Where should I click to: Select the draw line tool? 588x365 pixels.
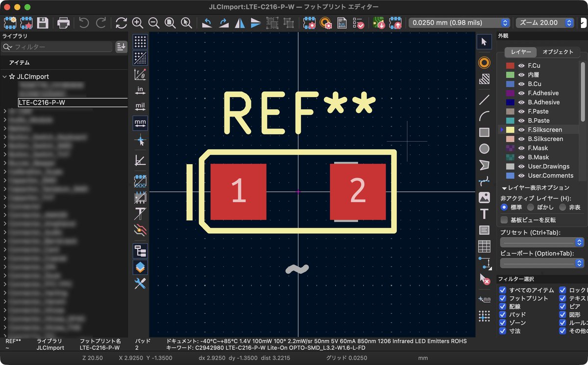click(x=484, y=100)
